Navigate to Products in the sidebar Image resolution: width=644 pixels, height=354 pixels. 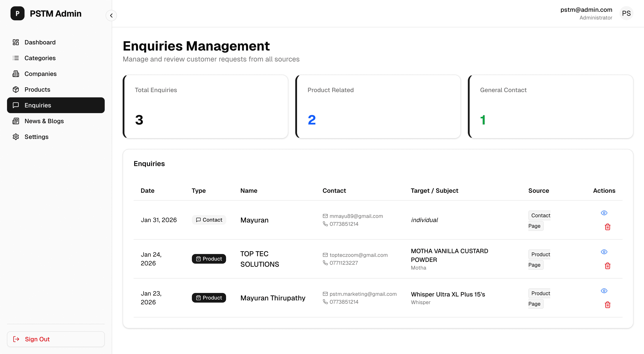click(x=56, y=89)
